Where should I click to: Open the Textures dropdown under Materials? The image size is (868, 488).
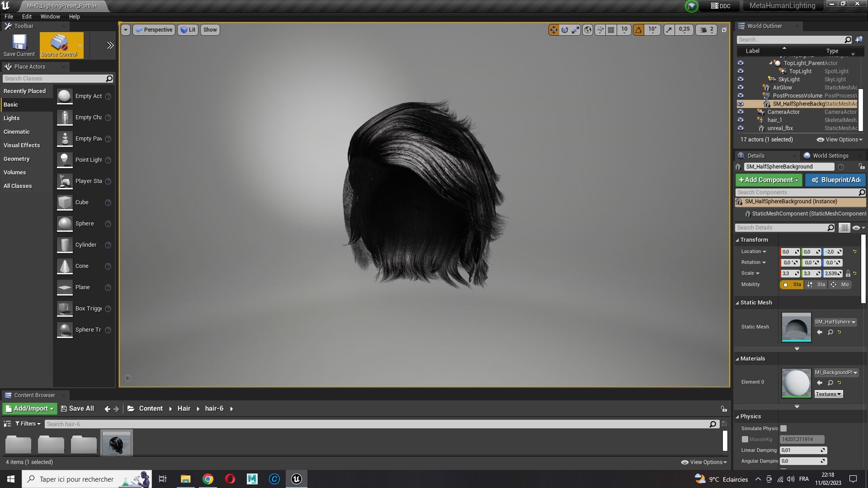[828, 394]
